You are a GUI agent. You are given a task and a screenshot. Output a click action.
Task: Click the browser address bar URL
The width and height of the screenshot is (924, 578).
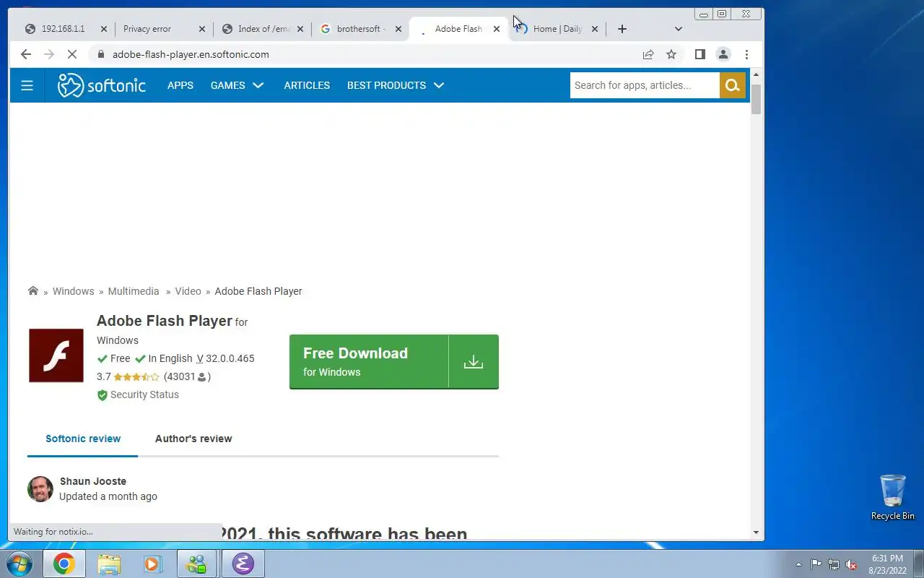191,54
